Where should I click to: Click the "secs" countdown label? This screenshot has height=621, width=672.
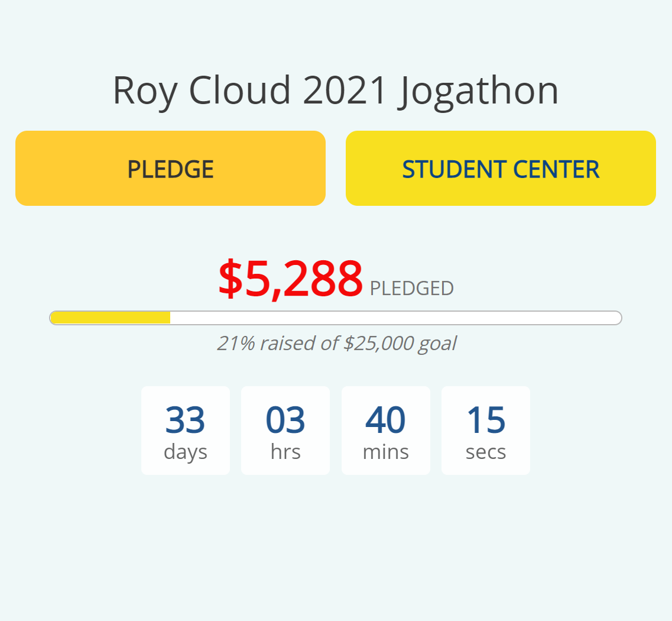486,452
